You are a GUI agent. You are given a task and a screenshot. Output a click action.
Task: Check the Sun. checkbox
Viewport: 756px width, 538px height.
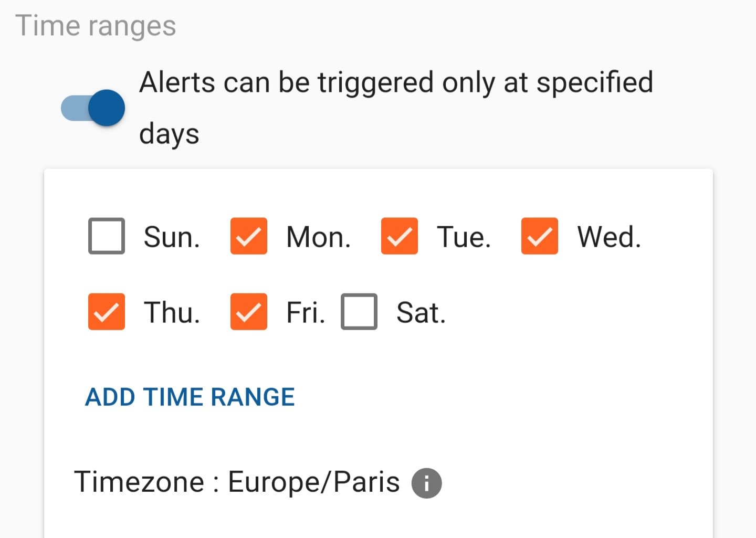pos(107,236)
